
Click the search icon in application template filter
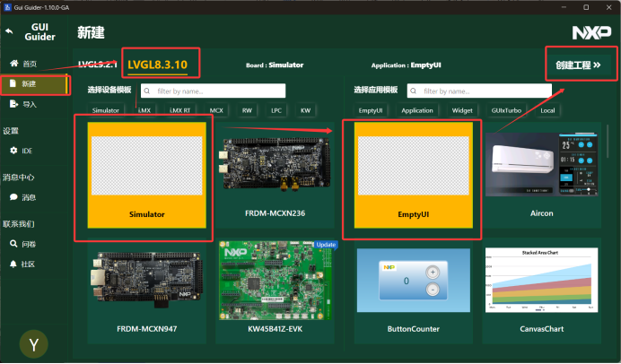413,91
